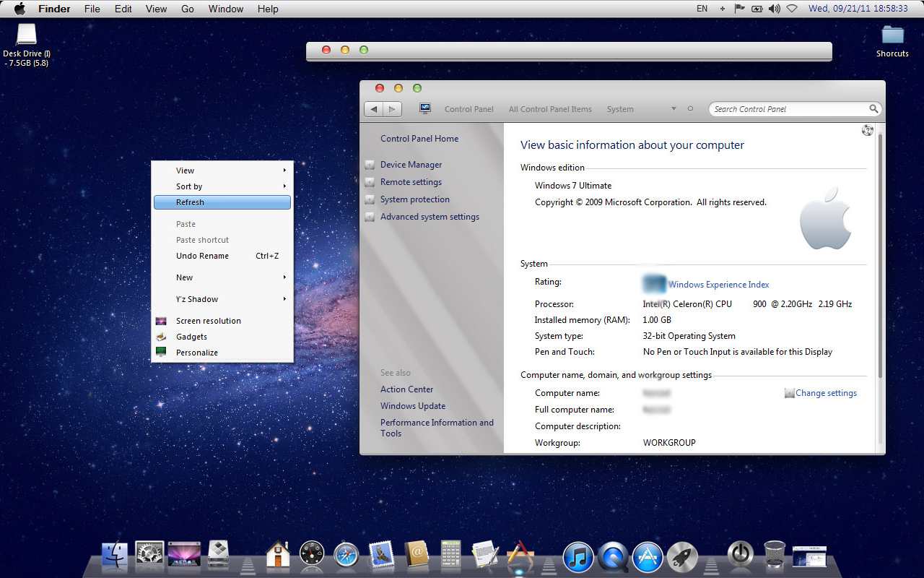Expand the Sort by submenu
924x578 pixels.
222,186
